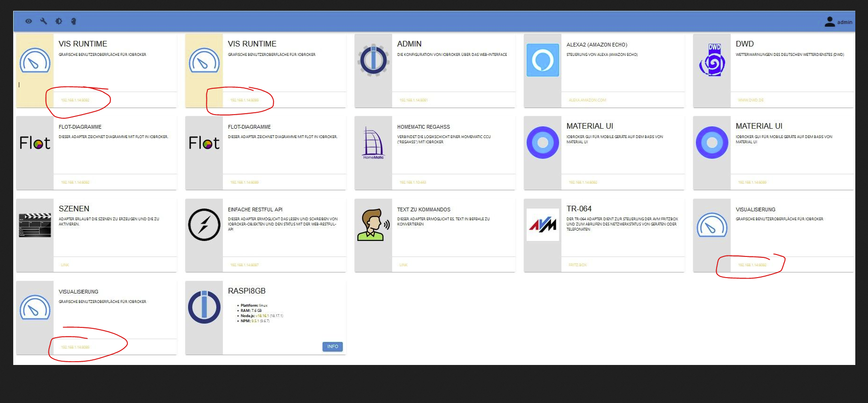Click the HomeMatic ReGaHSS logo
Screen dimensions: 868x403
(x=373, y=143)
